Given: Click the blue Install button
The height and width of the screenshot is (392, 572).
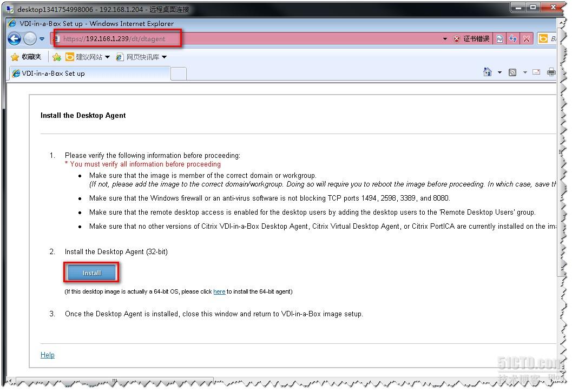Looking at the screenshot, I should pos(91,273).
